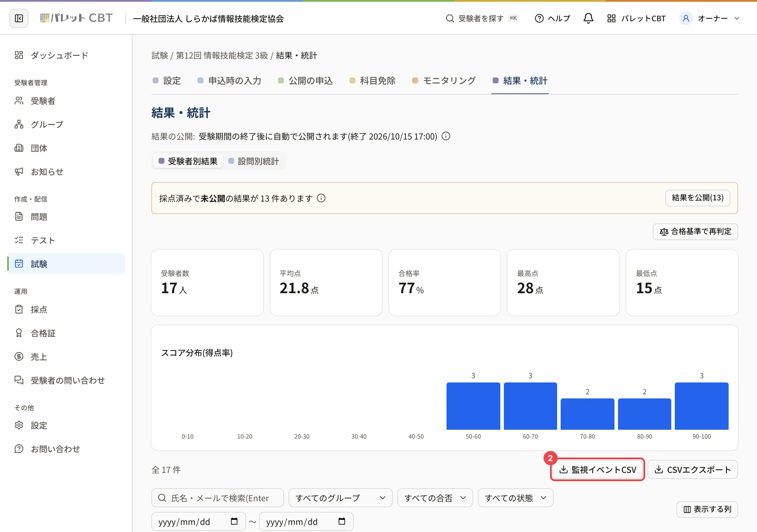Switch to the 設定 tab

(x=167, y=81)
